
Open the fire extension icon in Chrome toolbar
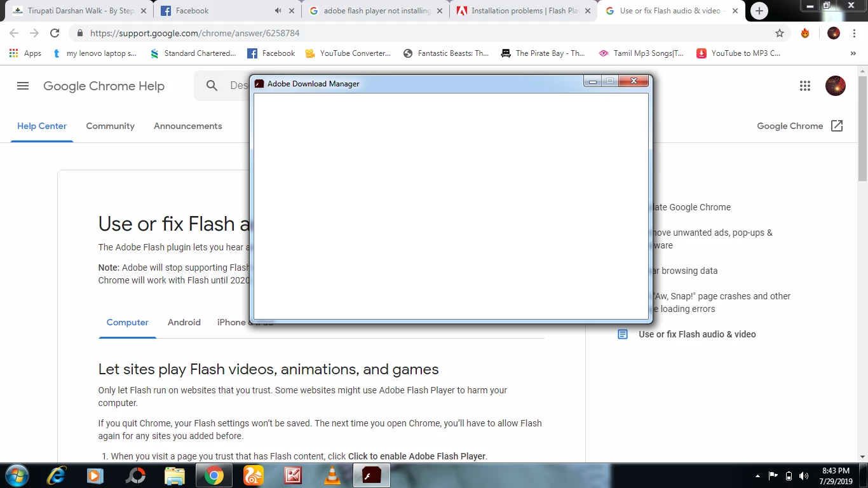click(805, 33)
